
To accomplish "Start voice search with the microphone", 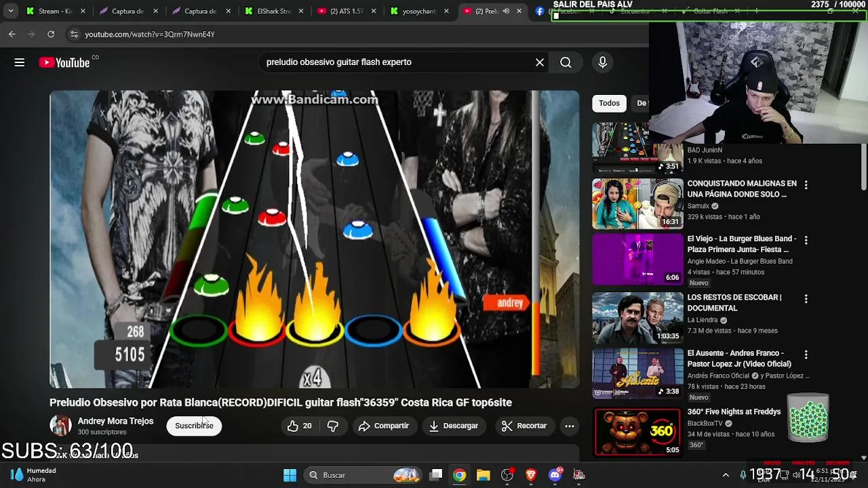I will coord(602,62).
